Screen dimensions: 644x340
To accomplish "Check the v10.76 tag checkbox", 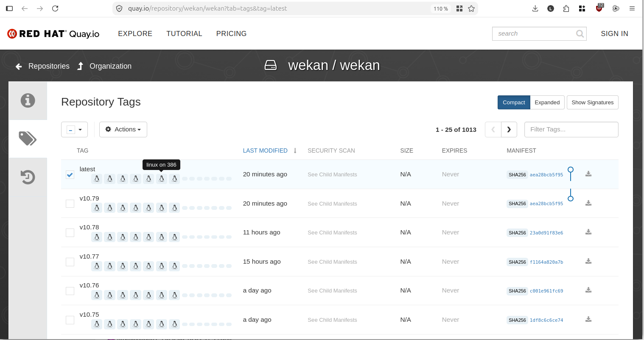I will pos(70,291).
